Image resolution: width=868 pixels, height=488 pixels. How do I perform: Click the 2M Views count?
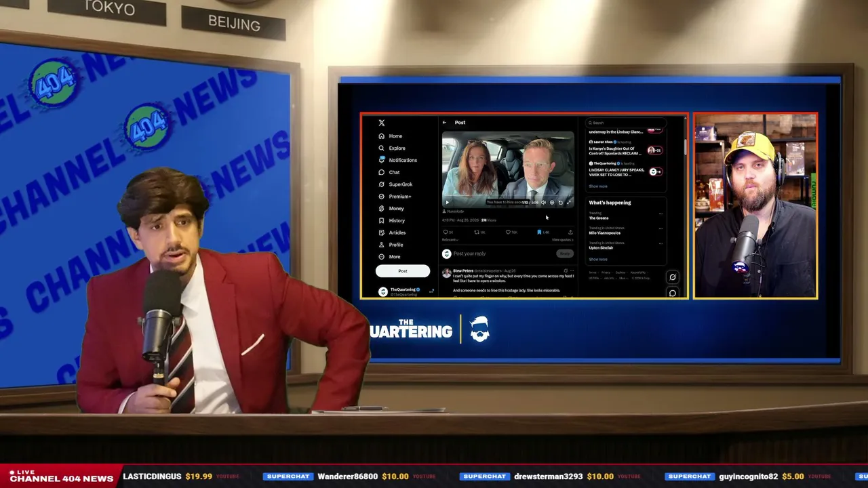click(x=489, y=220)
